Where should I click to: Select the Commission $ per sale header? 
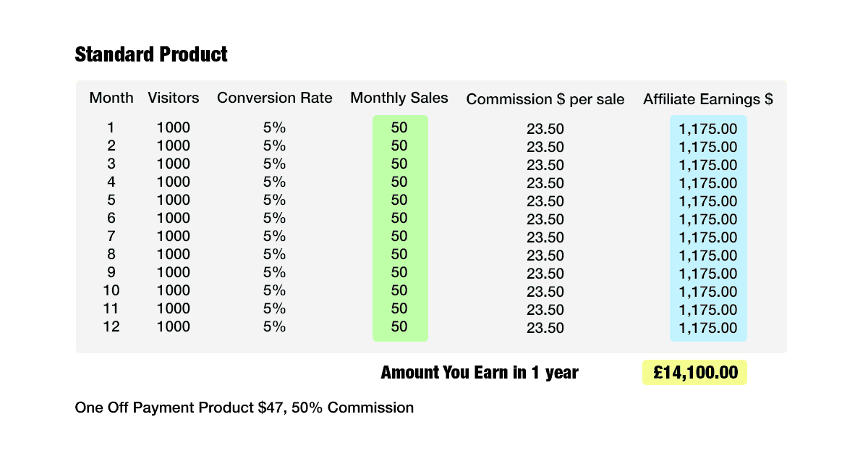(545, 99)
